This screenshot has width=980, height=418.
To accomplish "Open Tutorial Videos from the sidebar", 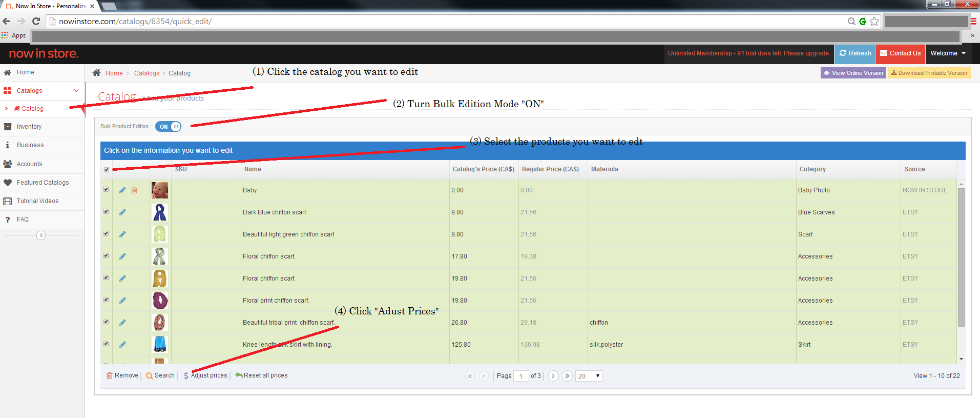I will coord(37,201).
